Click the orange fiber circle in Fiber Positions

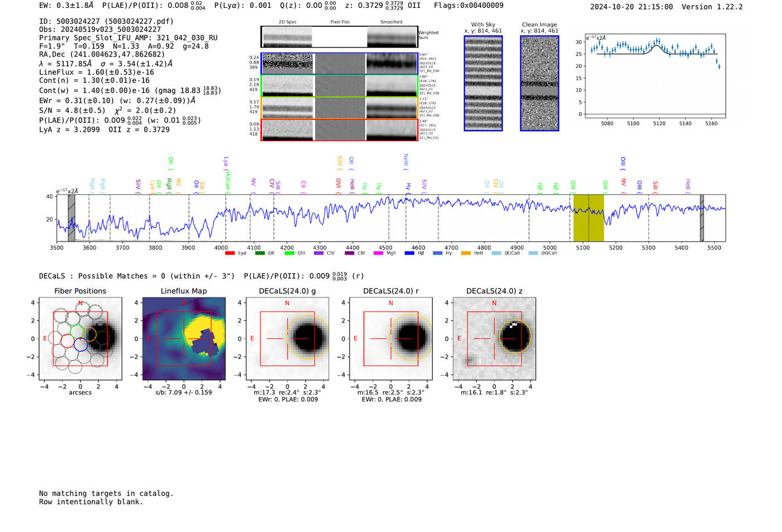coord(90,334)
